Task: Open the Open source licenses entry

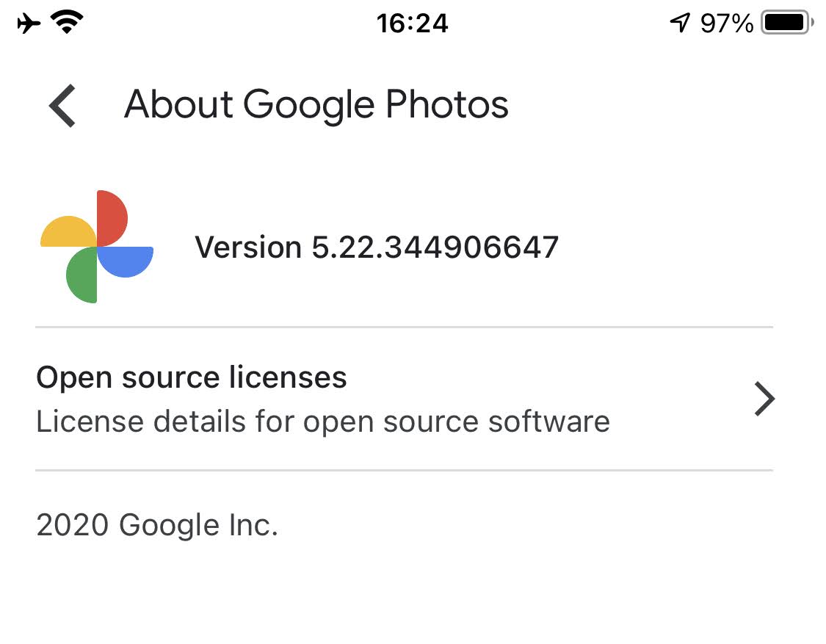Action: (x=405, y=399)
